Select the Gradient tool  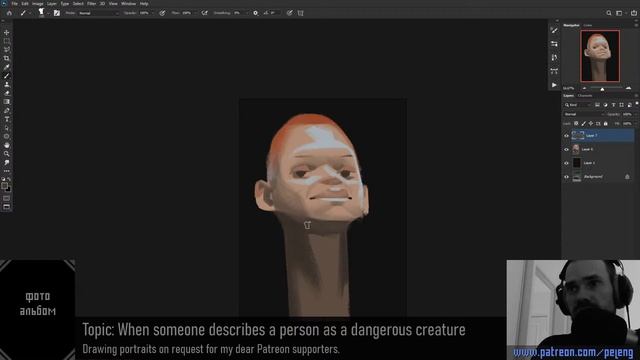pyautogui.click(x=7, y=102)
